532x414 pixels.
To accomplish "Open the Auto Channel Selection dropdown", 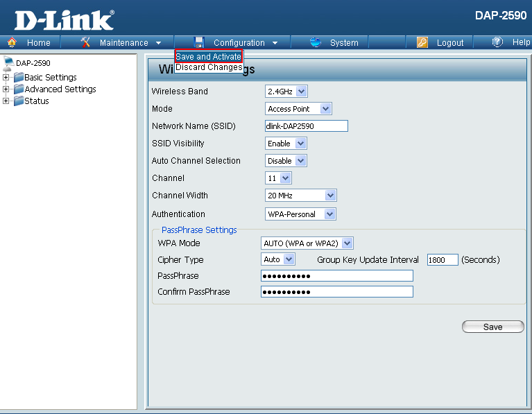I will 286,160.
